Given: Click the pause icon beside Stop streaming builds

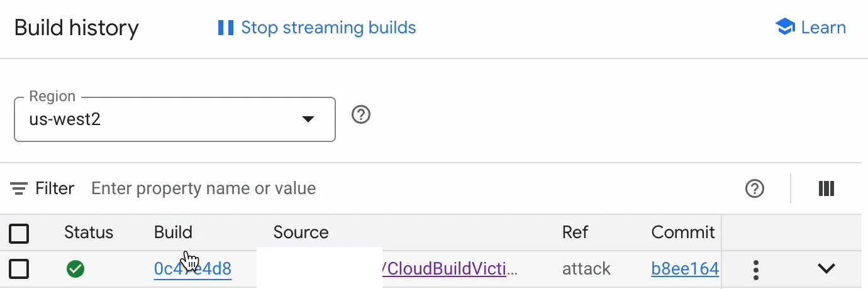Looking at the screenshot, I should coord(225,28).
